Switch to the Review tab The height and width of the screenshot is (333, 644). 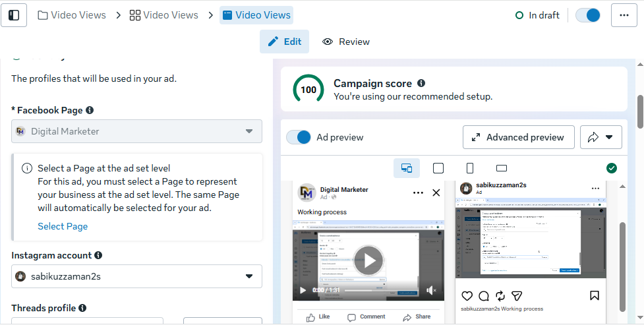click(346, 42)
